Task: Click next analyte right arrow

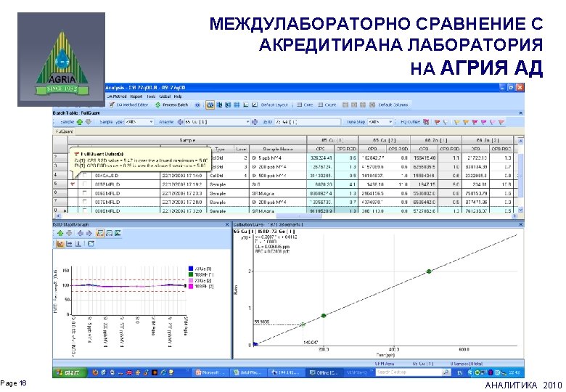Action: click(x=255, y=122)
